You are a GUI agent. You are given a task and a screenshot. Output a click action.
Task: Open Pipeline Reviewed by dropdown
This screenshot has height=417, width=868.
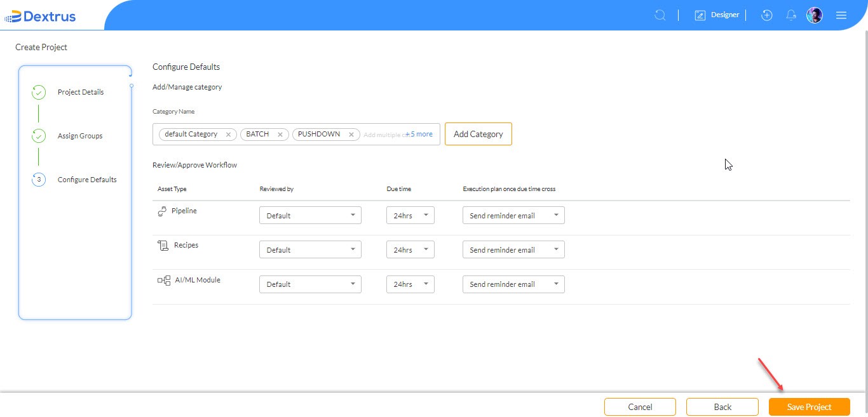point(310,215)
